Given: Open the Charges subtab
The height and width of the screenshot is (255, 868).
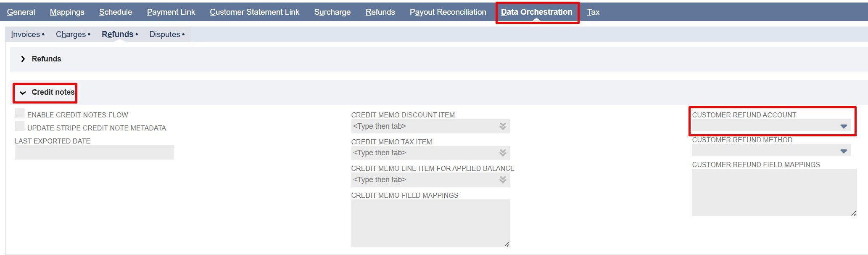Looking at the screenshot, I should 71,35.
